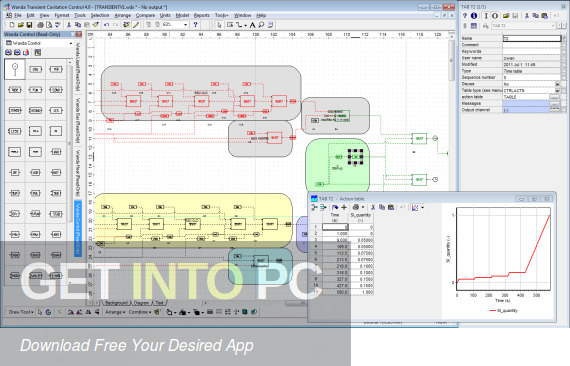
Task: Click the browse button in Output channel row
Action: pos(554,110)
